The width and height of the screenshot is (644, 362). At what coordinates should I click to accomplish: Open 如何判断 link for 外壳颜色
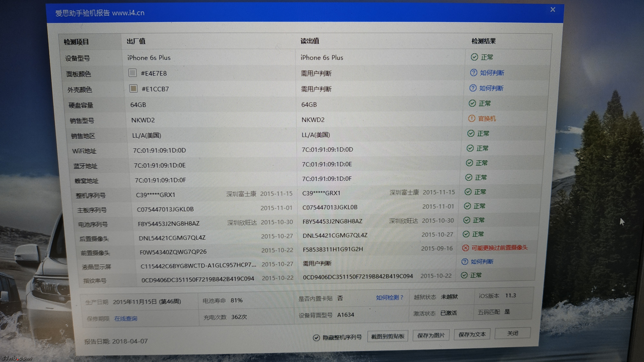[491, 88]
